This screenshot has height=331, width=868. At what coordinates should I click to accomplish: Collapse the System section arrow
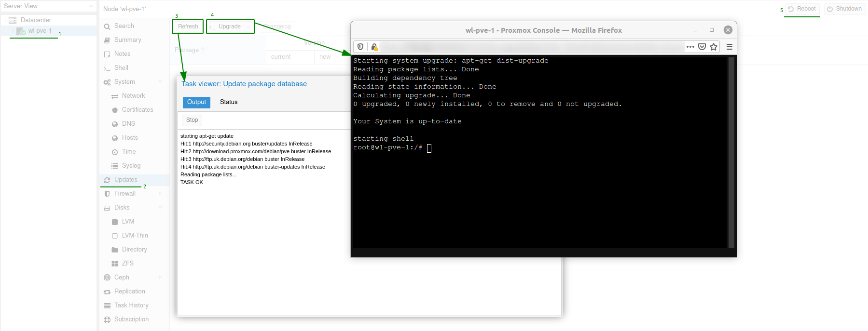coord(160,82)
